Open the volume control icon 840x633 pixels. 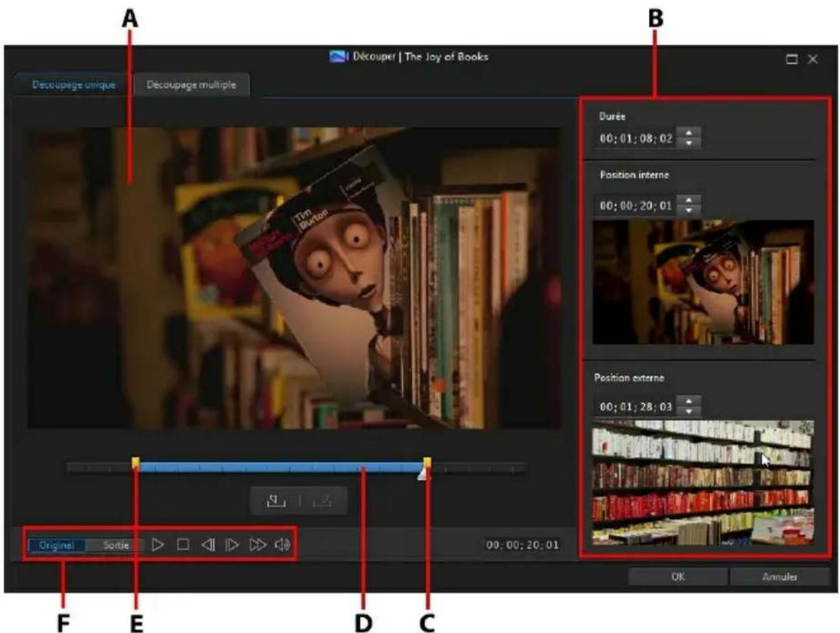(x=282, y=545)
